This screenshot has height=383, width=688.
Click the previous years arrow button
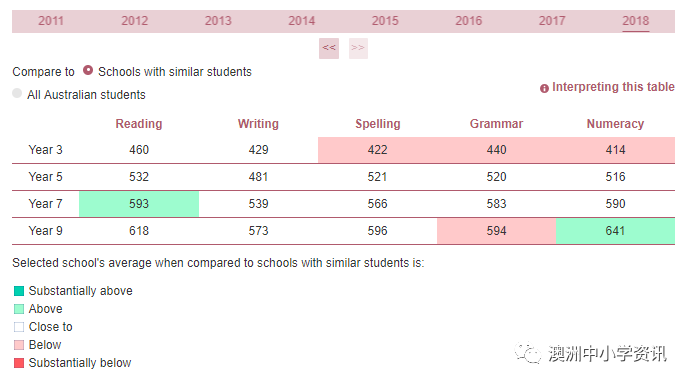pos(329,48)
